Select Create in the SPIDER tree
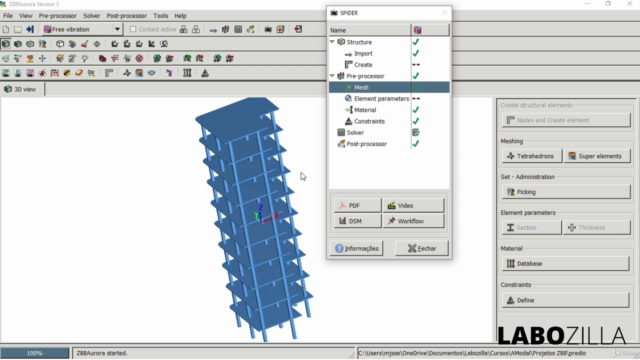The width and height of the screenshot is (640, 360). pyautogui.click(x=363, y=65)
